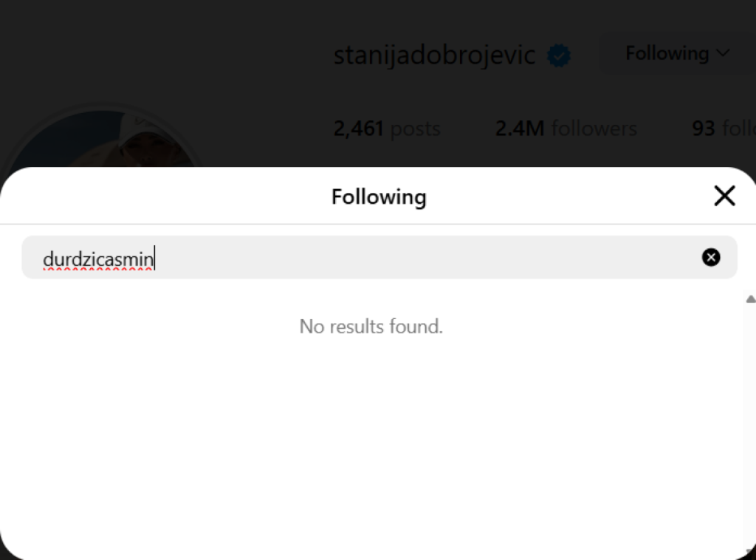Image resolution: width=756 pixels, height=560 pixels.
Task: Click the scrollbar up arrow in the list
Action: 750,299
